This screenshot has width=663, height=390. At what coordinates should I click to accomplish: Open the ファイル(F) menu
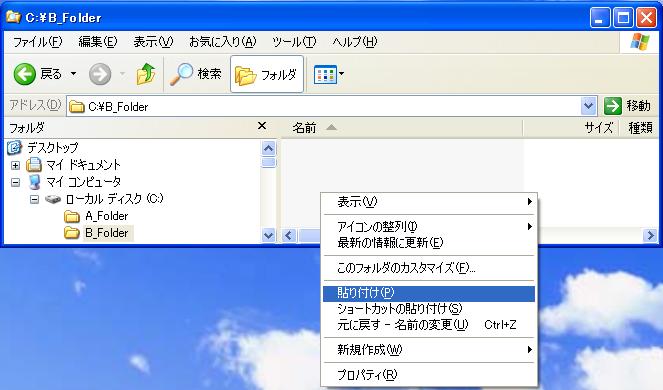pyautogui.click(x=38, y=42)
